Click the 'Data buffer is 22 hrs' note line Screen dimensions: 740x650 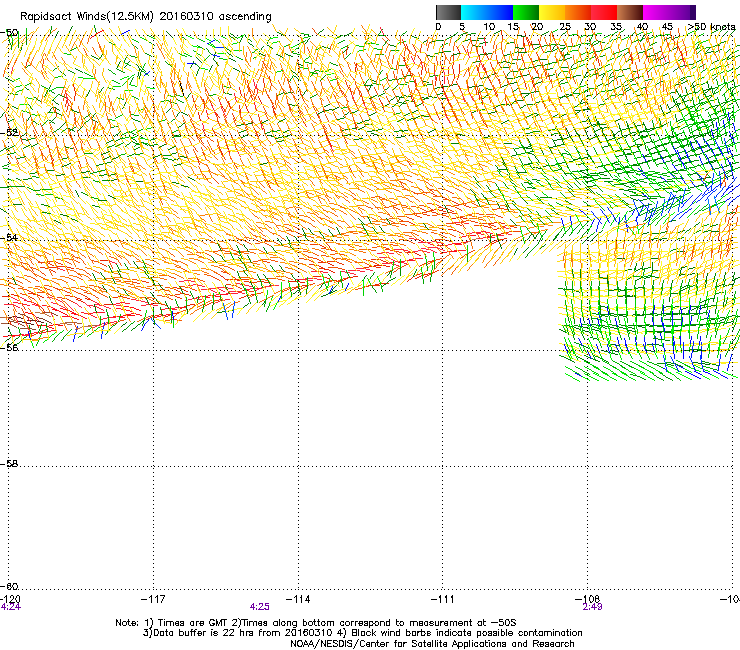pyautogui.click(x=362, y=633)
